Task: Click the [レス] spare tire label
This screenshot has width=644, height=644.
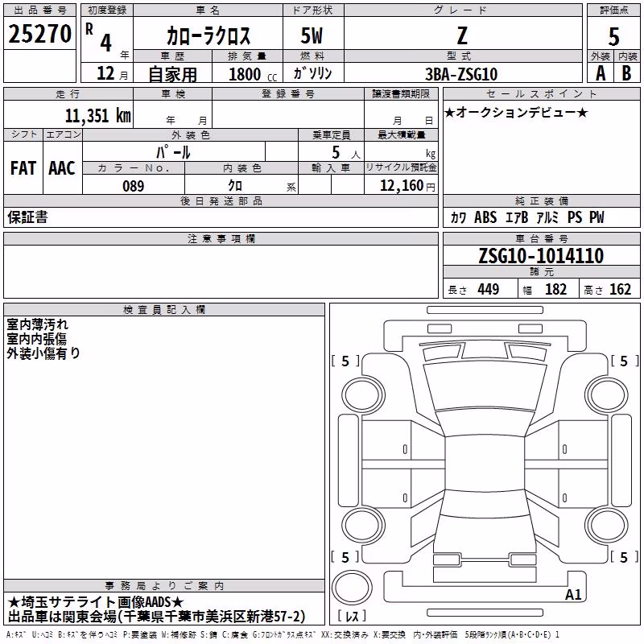Action: (352, 616)
